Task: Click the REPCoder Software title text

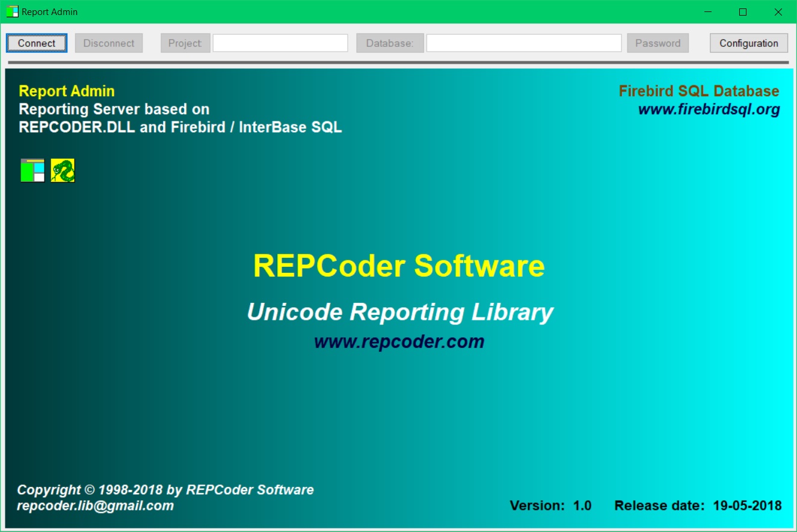Action: tap(399, 266)
